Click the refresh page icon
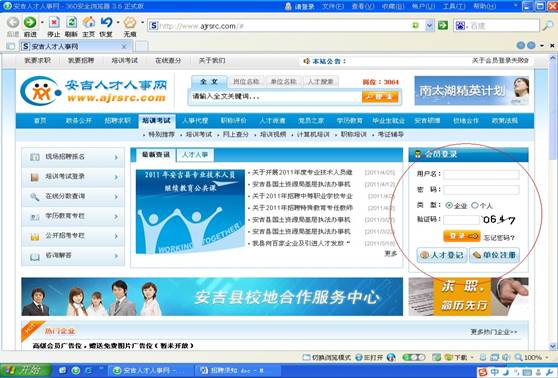The height and width of the screenshot is (378, 558). 72,22
